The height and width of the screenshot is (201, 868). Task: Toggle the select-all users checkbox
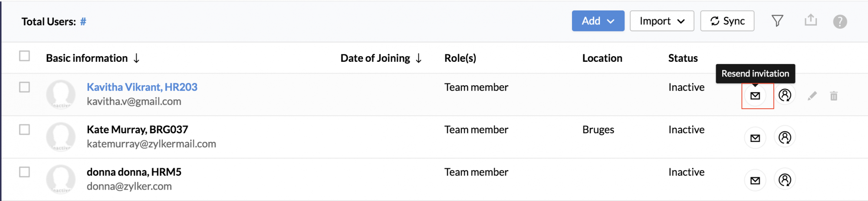click(24, 56)
